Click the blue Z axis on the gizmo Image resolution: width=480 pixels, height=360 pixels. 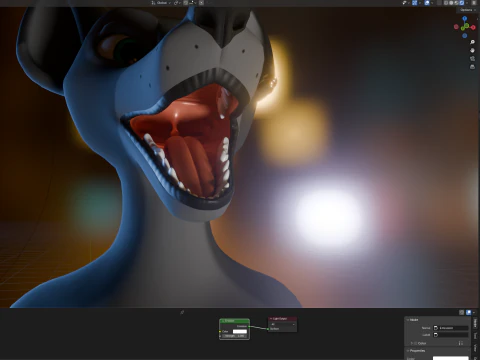[465, 19]
